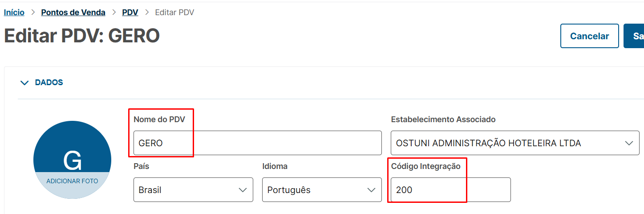Click the DADOS section header text
644x214 pixels.
click(x=49, y=82)
